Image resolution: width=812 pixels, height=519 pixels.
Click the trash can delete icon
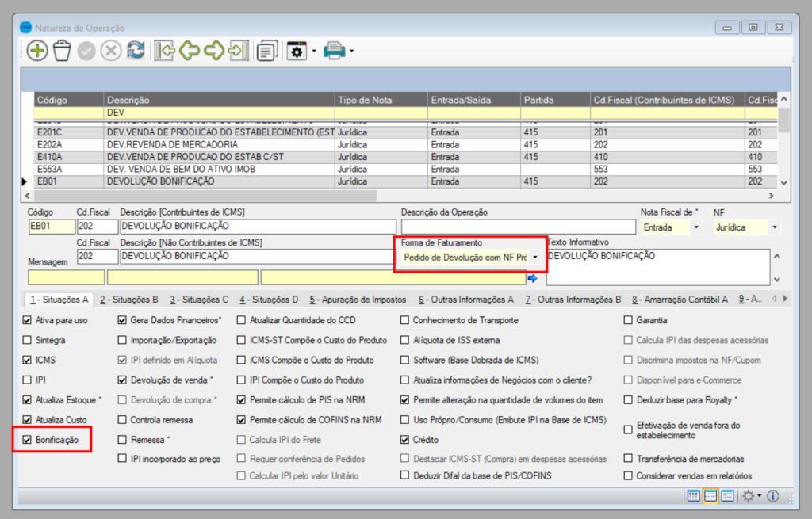point(62,51)
